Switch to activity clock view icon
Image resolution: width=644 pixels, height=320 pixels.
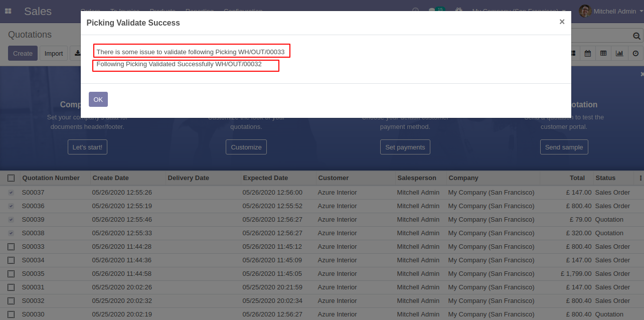click(635, 53)
